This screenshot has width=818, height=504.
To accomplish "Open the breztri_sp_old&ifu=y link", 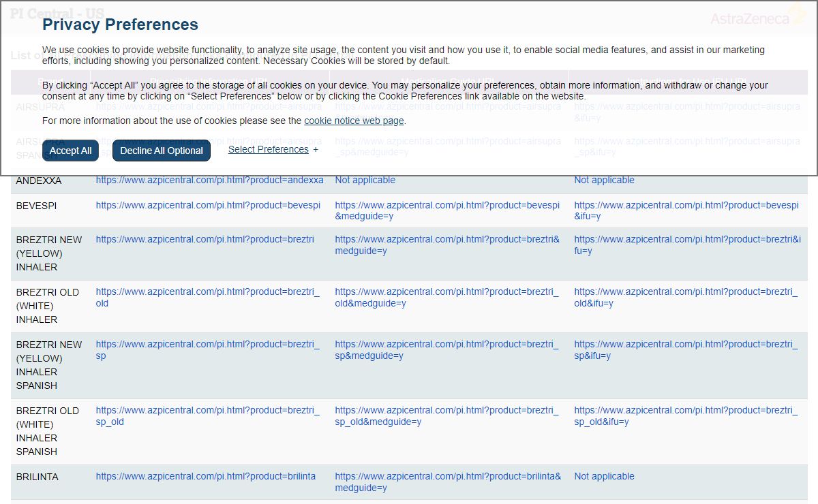I will 686,416.
